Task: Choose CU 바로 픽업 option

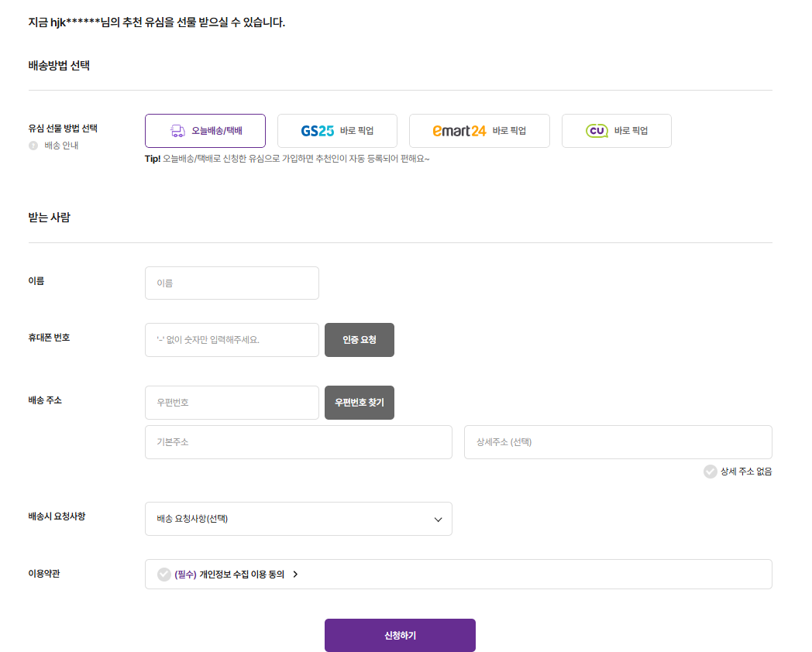Action: 616,131
